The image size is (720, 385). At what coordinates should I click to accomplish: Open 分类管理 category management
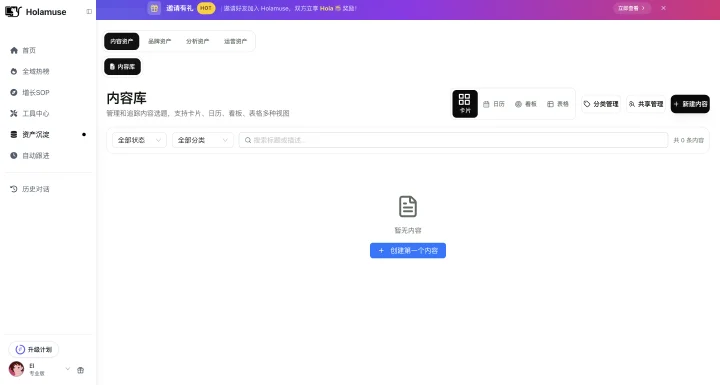(x=601, y=104)
